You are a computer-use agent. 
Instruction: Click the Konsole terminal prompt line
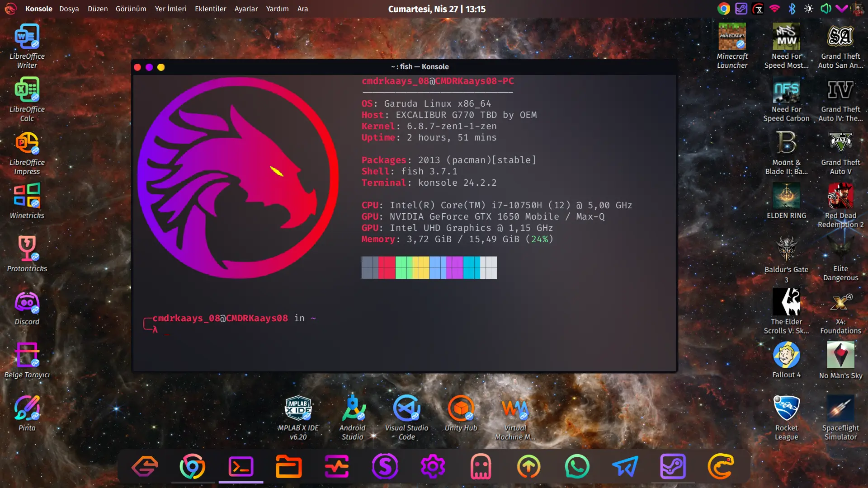(230, 324)
